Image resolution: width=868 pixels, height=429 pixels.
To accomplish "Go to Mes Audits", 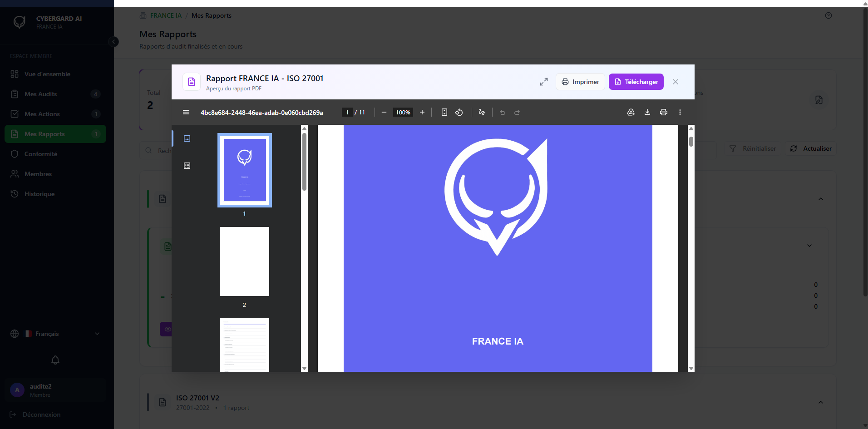I will click(x=55, y=94).
